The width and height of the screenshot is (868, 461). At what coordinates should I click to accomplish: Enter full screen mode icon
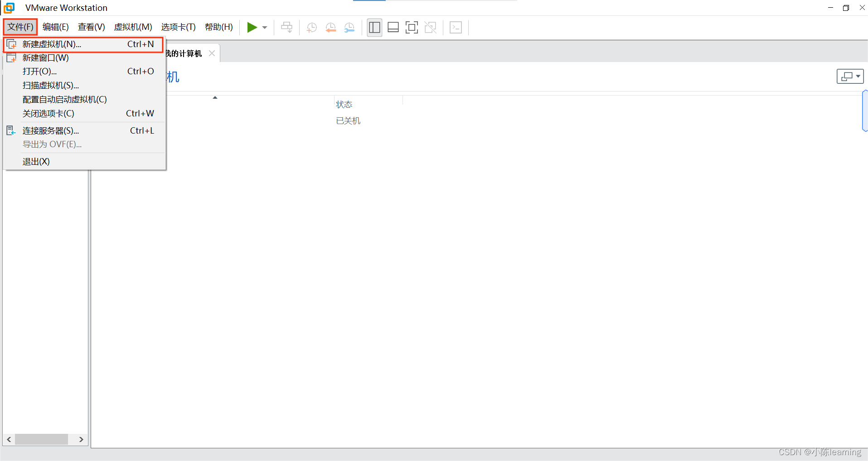pos(412,28)
